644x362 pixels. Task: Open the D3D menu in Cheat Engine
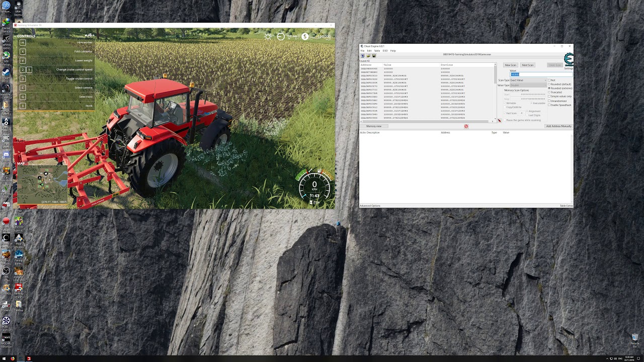tap(385, 51)
